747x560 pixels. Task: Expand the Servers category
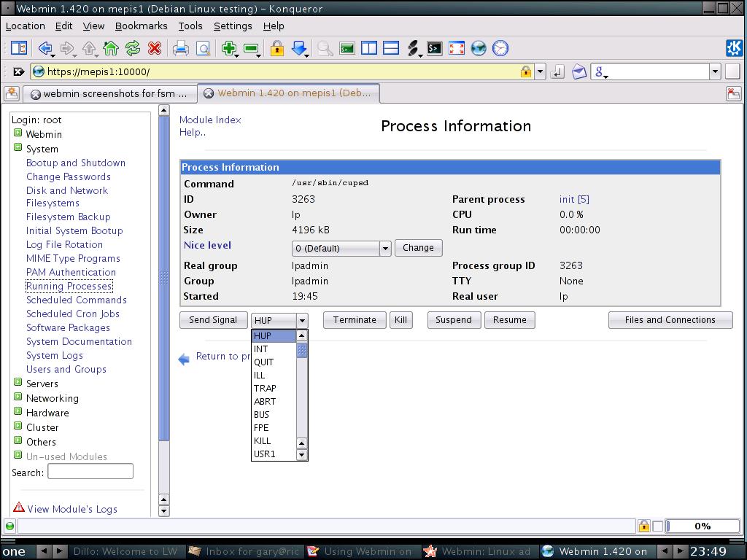click(18, 382)
